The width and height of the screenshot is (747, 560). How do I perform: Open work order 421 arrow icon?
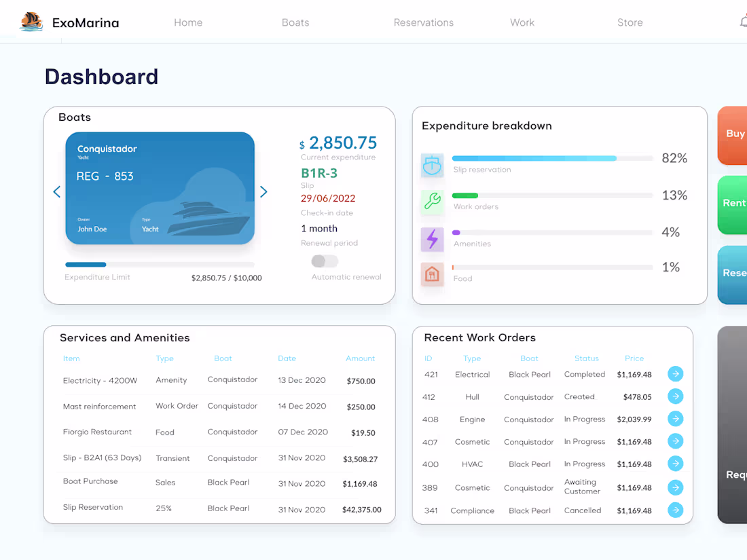pyautogui.click(x=675, y=374)
